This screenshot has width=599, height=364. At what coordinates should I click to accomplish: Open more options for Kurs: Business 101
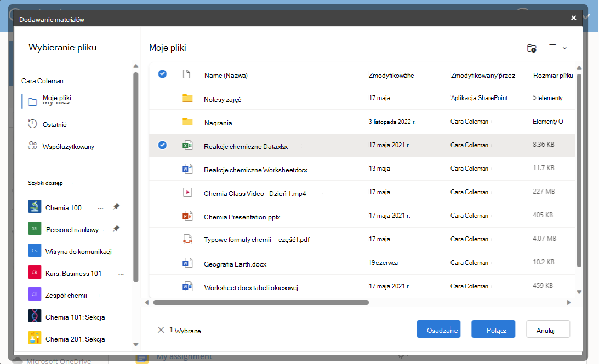point(121,274)
